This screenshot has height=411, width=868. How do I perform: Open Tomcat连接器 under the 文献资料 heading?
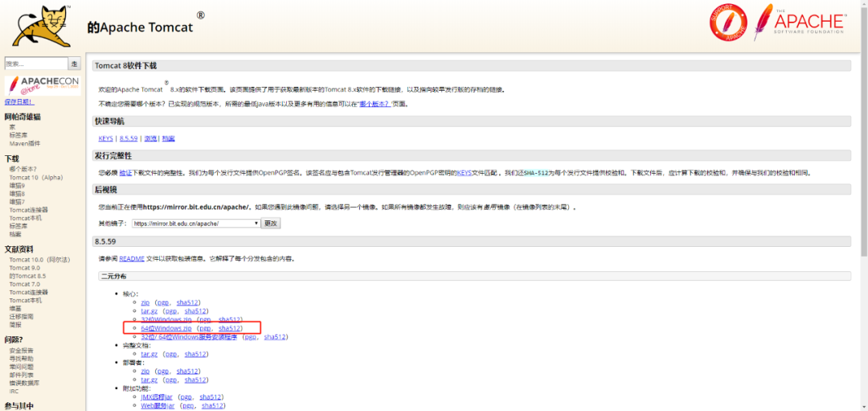[28, 292]
